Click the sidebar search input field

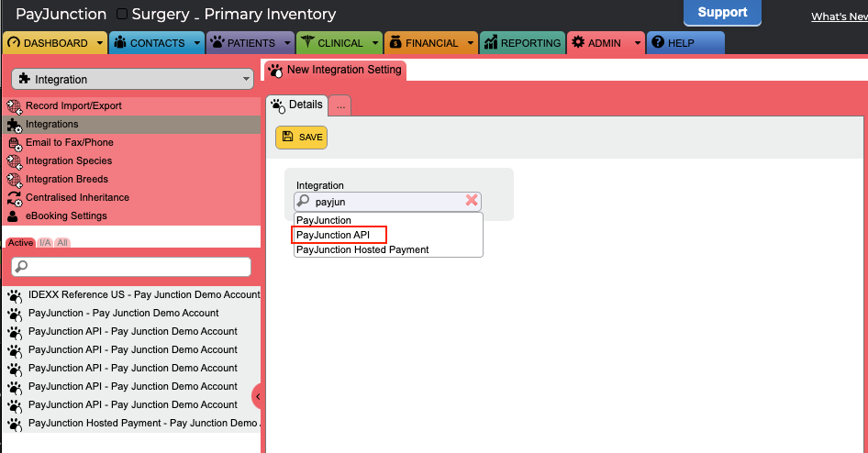tap(131, 267)
